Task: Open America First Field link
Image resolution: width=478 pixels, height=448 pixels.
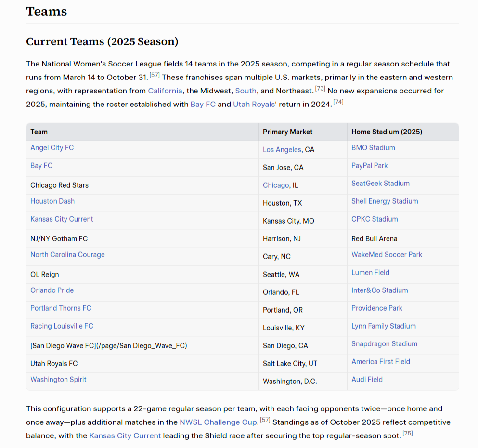Action: 381,362
